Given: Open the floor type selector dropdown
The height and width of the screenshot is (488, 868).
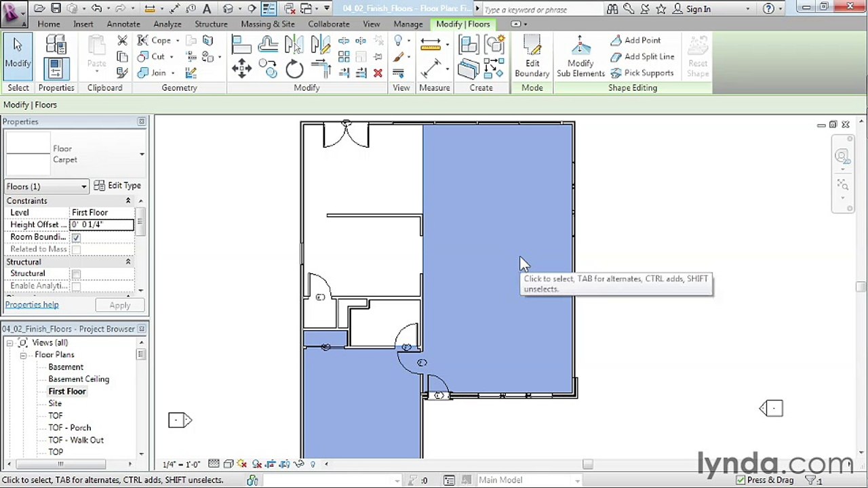Looking at the screenshot, I should click(142, 155).
